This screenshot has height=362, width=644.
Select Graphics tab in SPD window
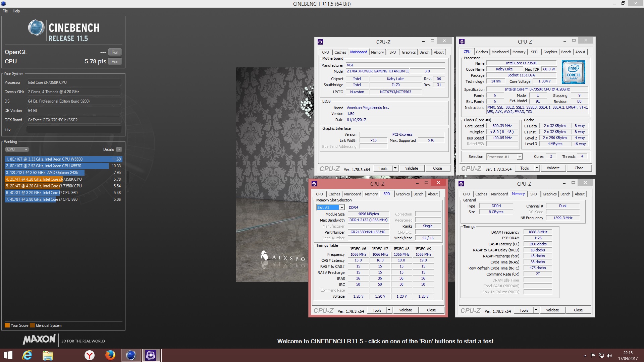402,194
